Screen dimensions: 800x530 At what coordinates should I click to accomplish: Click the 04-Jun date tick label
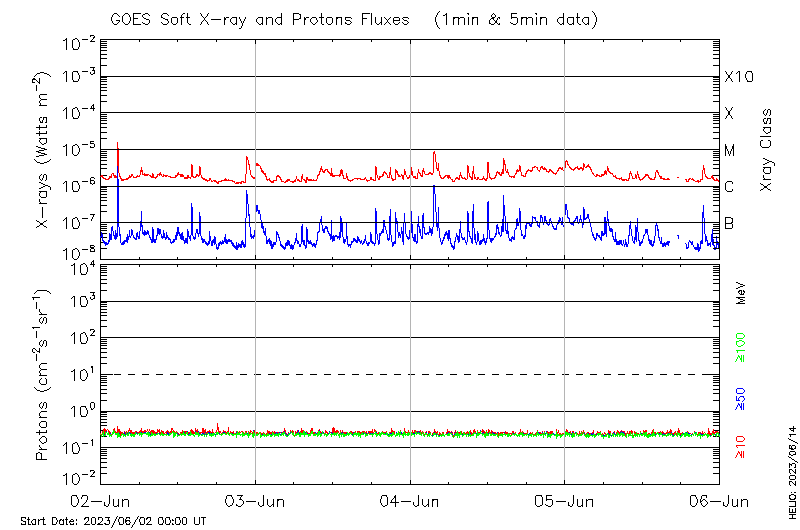(x=410, y=501)
